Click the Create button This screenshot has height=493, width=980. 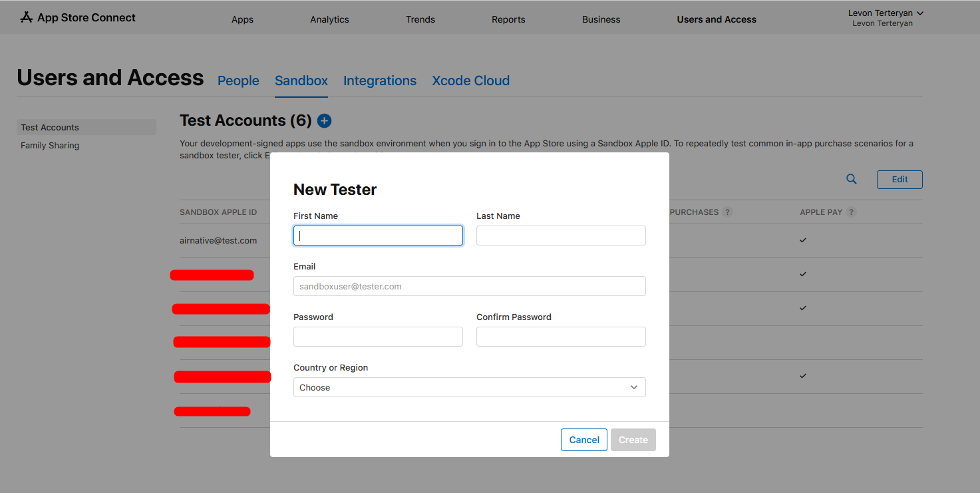click(x=633, y=440)
